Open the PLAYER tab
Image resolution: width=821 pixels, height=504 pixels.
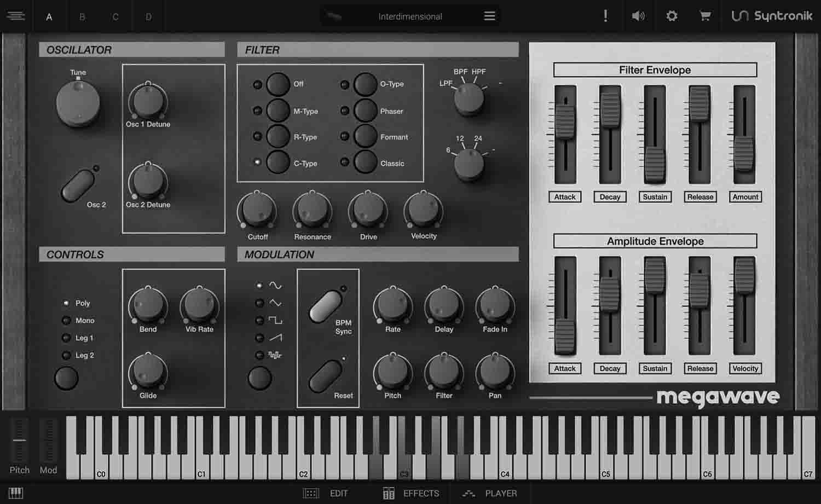[489, 493]
